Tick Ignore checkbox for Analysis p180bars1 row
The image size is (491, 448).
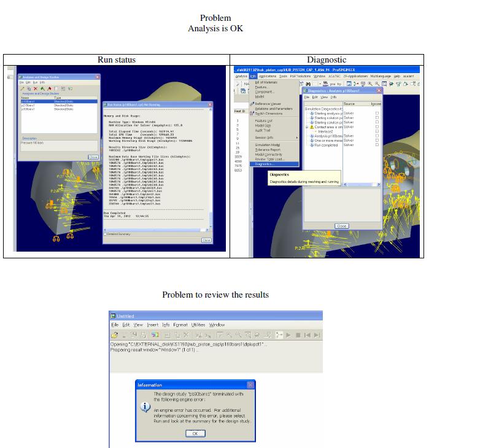coord(377,136)
